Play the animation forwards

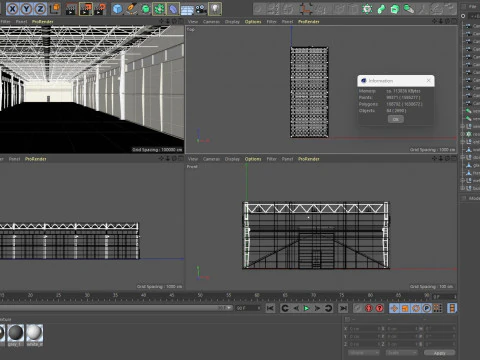[306, 308]
